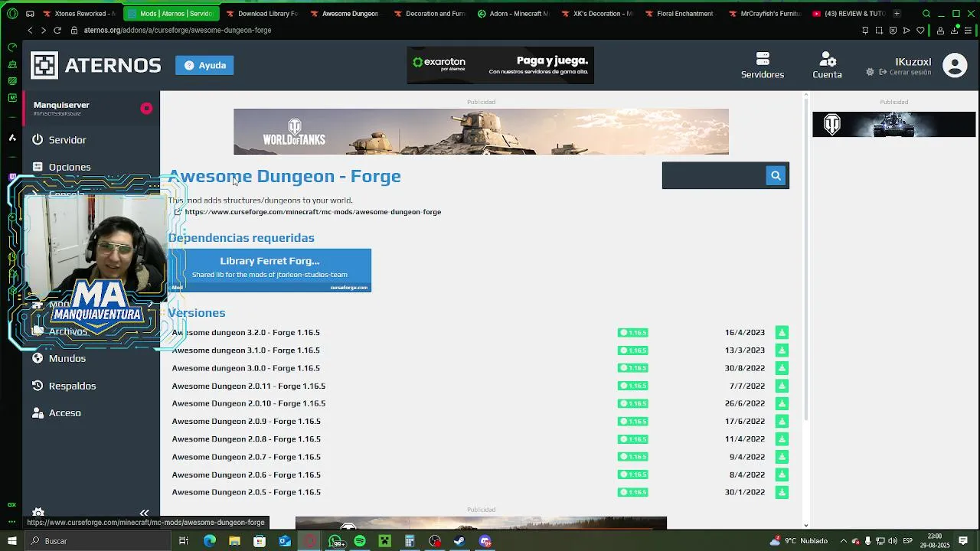Click the 16/4/2023 date text
This screenshot has height=551, width=980.
point(745,332)
